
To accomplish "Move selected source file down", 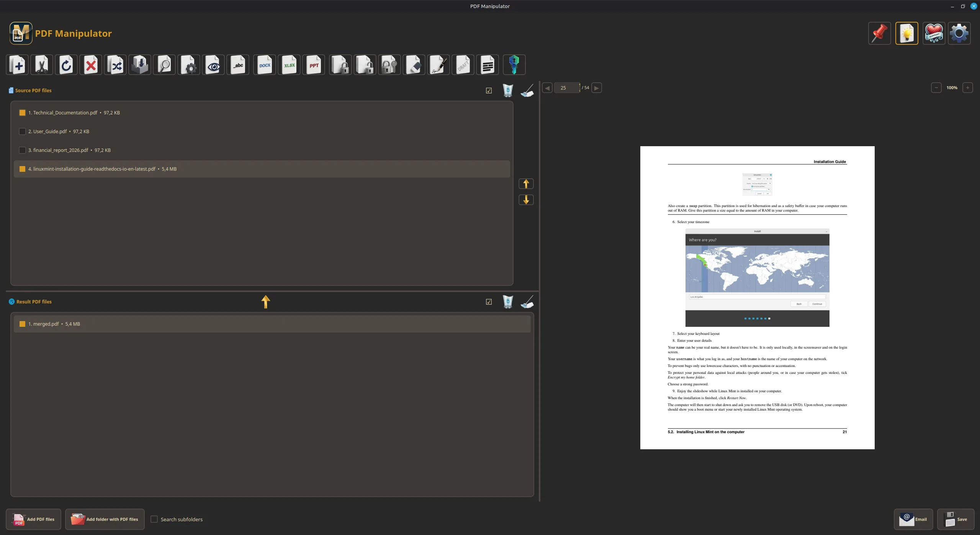I will pos(526,200).
